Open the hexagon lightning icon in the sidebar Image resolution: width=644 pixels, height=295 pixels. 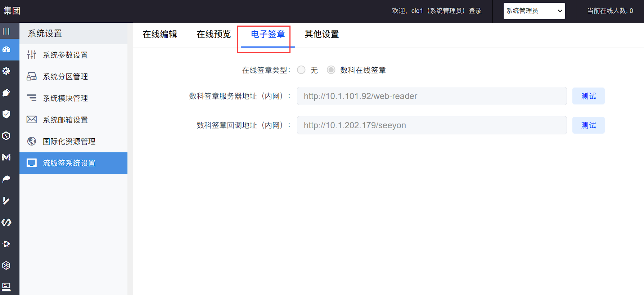6,136
